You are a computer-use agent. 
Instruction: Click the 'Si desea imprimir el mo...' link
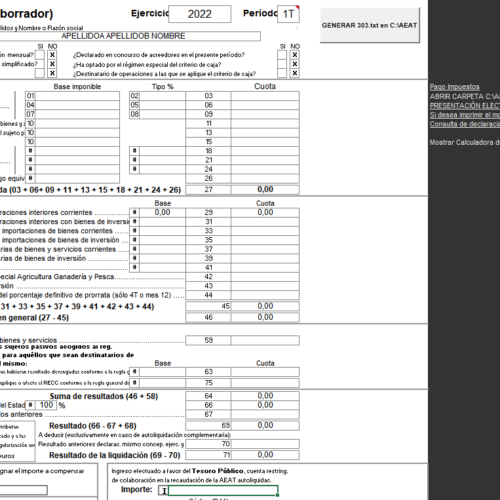[x=465, y=115]
